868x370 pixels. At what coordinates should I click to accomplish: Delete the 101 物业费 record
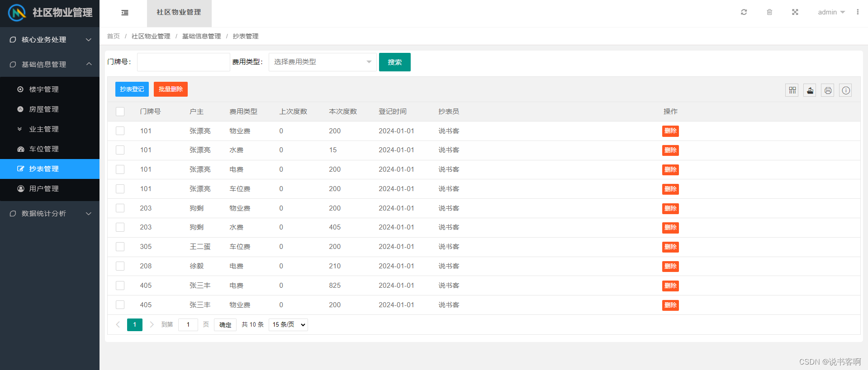(670, 131)
